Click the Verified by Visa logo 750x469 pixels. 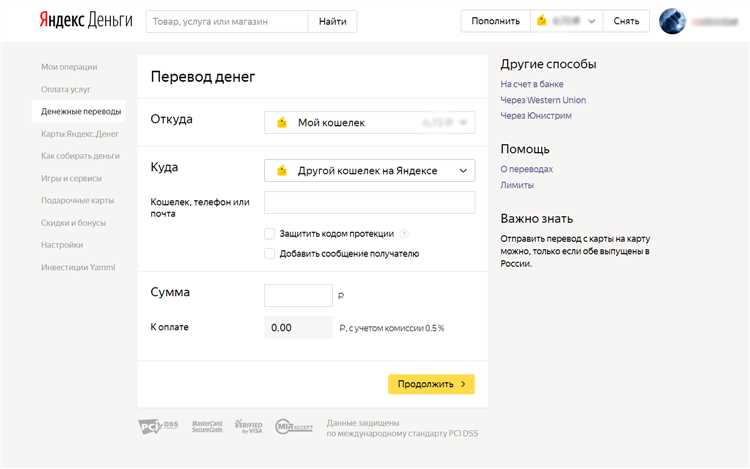coord(249,427)
